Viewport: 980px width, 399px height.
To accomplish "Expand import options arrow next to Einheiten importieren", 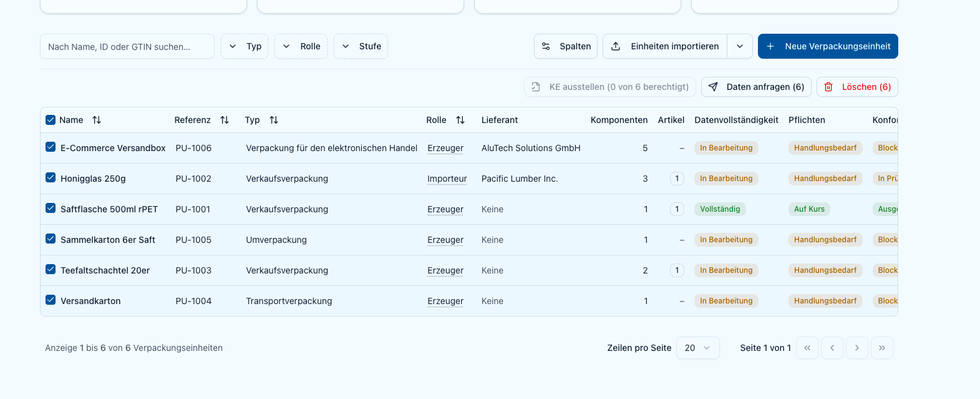I will tap(740, 46).
